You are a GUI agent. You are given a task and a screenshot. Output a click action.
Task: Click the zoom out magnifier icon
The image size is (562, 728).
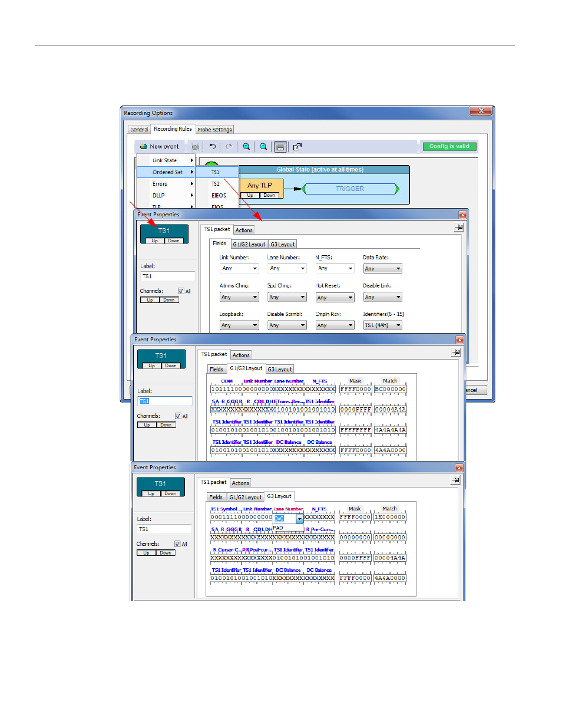pos(263,147)
